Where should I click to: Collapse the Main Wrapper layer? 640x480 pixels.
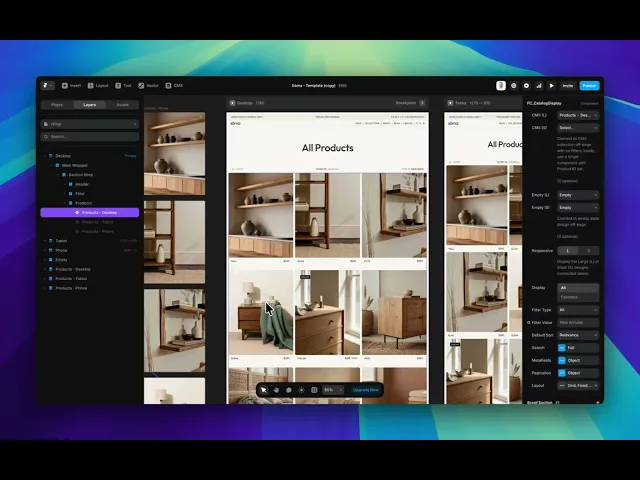click(51, 165)
